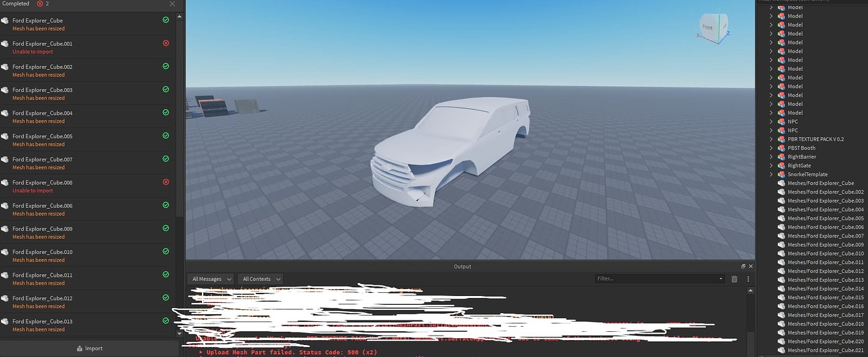This screenshot has width=868, height=357.
Task: Click green check status of Ford Explorer_Cube.012
Action: [166, 298]
